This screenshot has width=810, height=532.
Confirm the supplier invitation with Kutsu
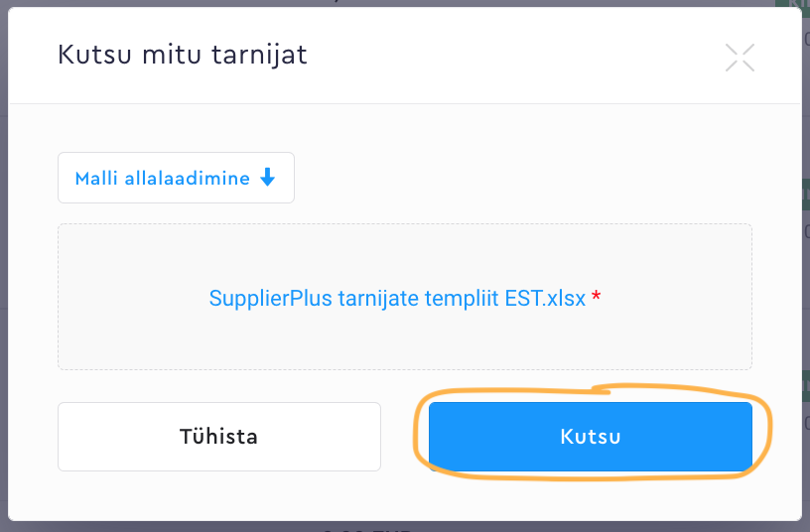(x=590, y=436)
